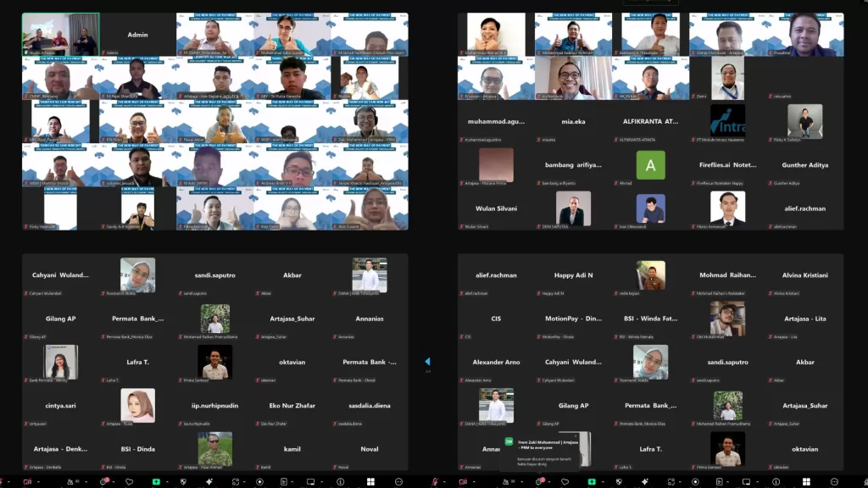Select the Eko Nur Zhafar tile
The width and height of the screenshot is (868, 488).
tap(292, 406)
